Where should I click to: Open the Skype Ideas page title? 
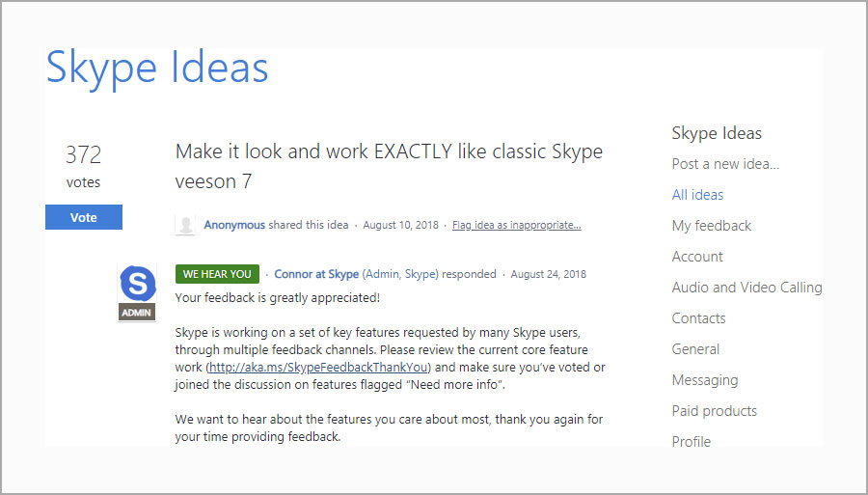point(157,69)
